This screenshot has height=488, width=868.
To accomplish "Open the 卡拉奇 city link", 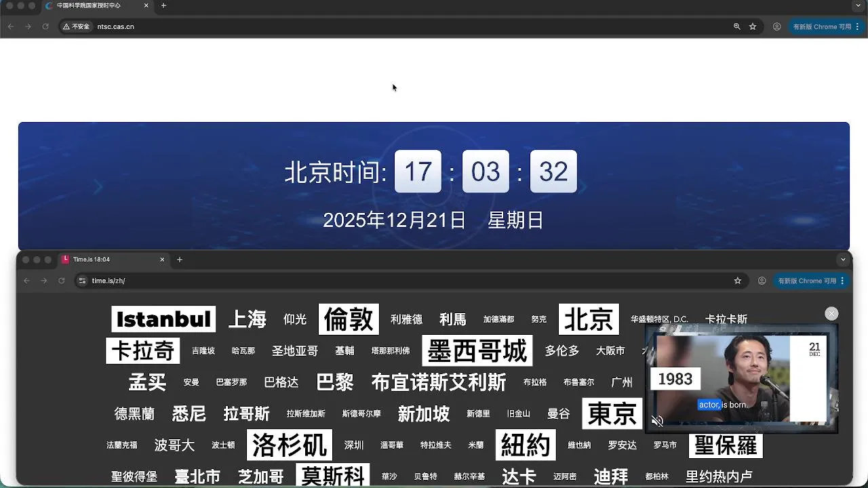I will (142, 351).
